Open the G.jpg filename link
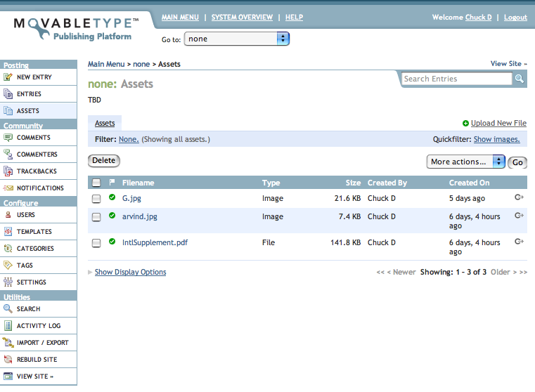Image resolution: width=535 pixels, height=392 pixels. coord(131,198)
